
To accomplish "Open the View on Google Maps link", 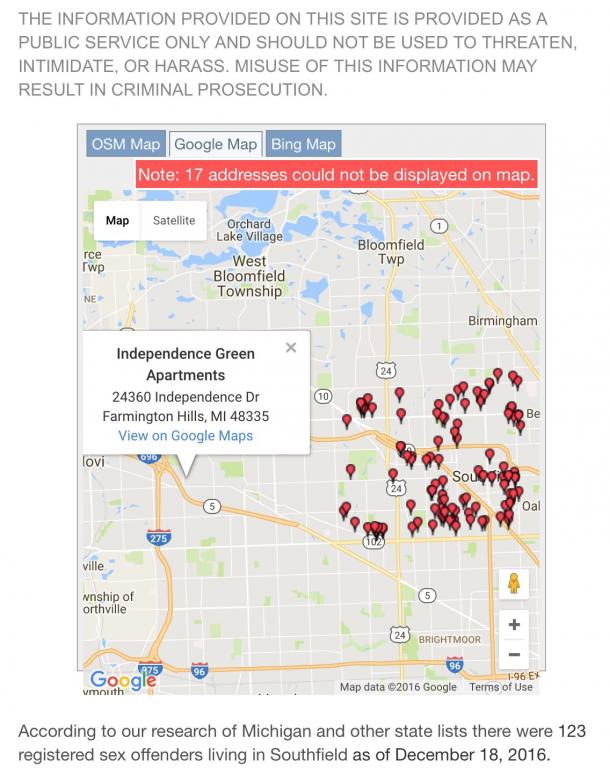I will [185, 436].
